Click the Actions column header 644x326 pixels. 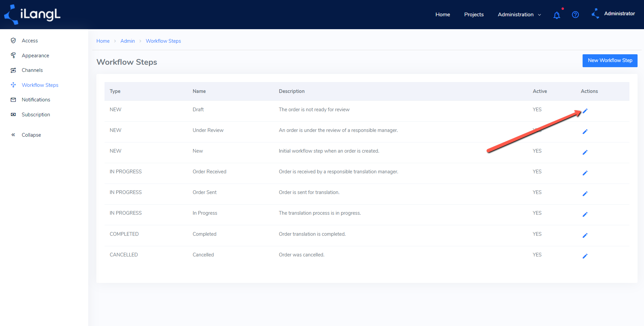[x=589, y=91]
